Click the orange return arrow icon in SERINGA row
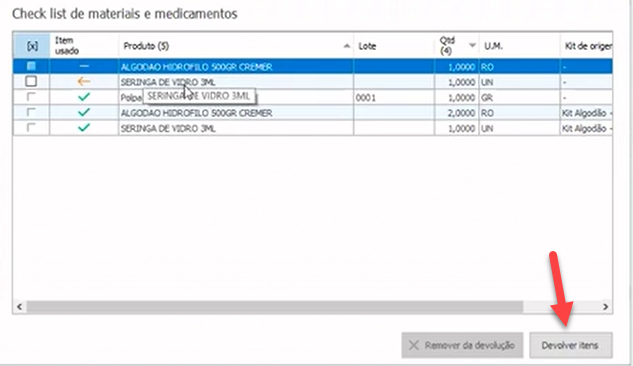This screenshot has width=633, height=366. (x=84, y=82)
